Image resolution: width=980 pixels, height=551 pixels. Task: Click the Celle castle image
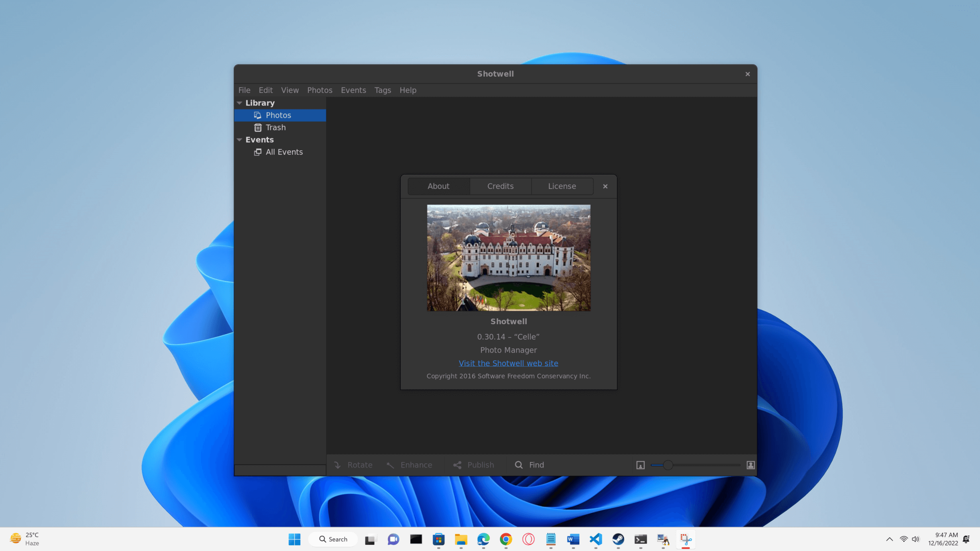[x=508, y=258]
